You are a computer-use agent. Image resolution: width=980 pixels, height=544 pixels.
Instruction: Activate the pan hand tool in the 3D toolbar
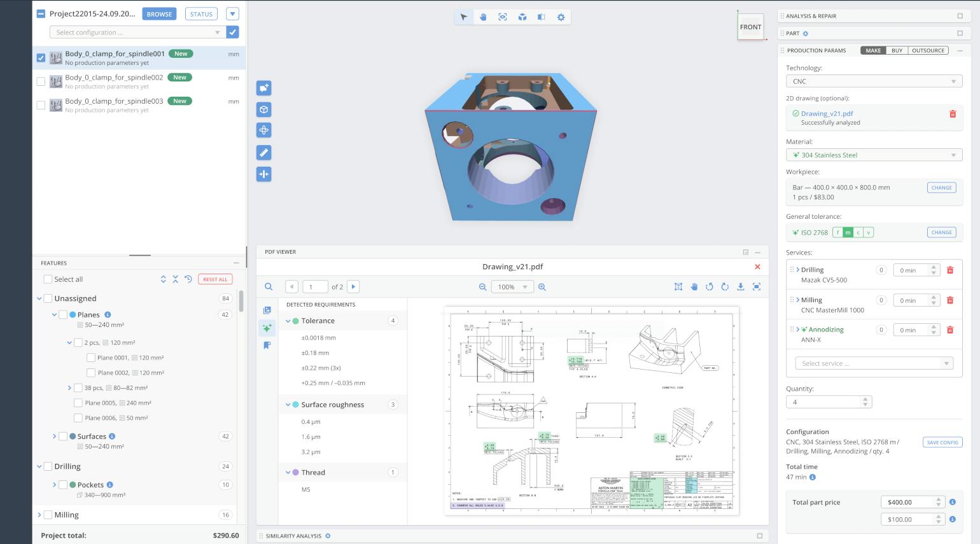(483, 17)
